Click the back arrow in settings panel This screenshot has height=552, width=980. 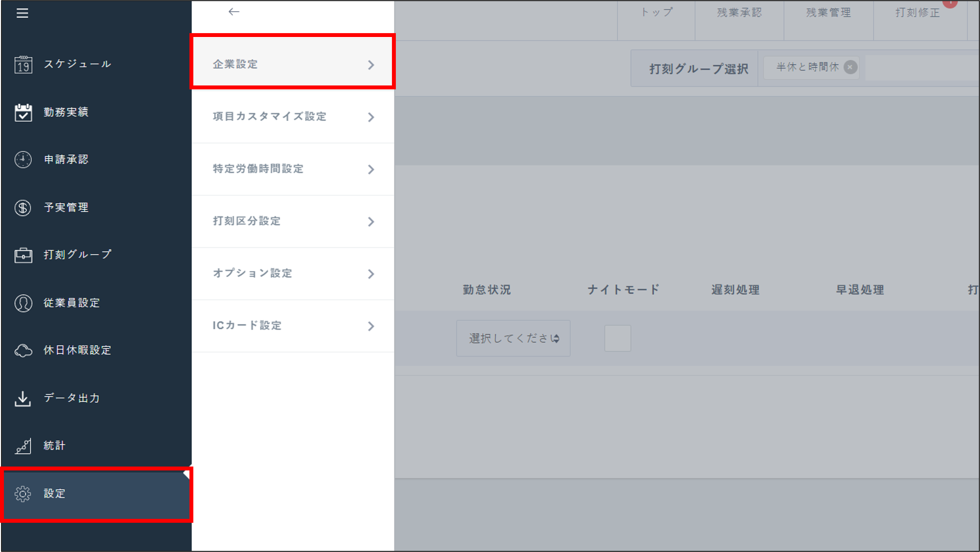coord(234,12)
